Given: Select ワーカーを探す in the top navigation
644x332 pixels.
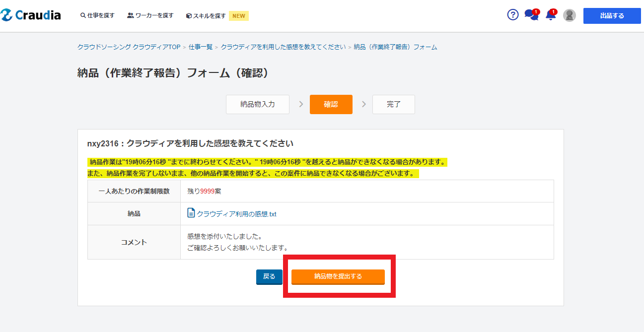Looking at the screenshot, I should 150,15.
